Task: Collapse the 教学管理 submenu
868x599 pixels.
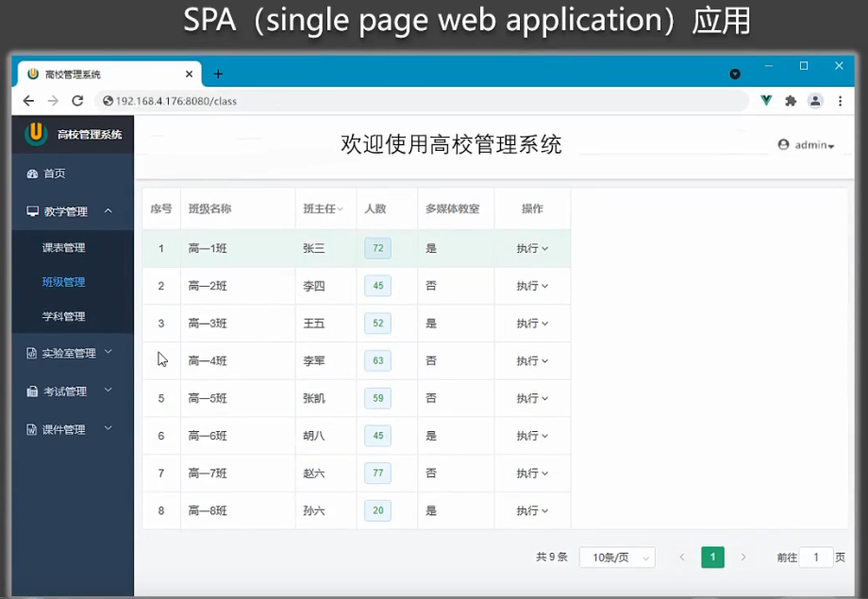Action: [x=70, y=211]
